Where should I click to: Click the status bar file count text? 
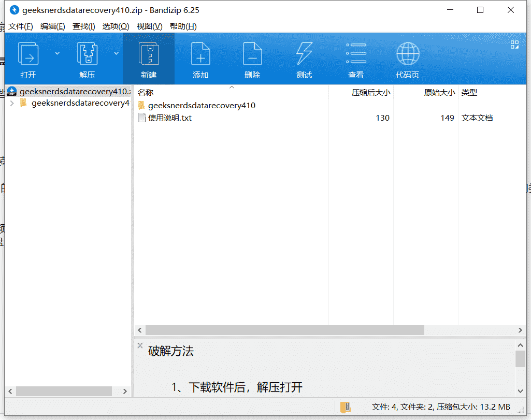click(441, 407)
